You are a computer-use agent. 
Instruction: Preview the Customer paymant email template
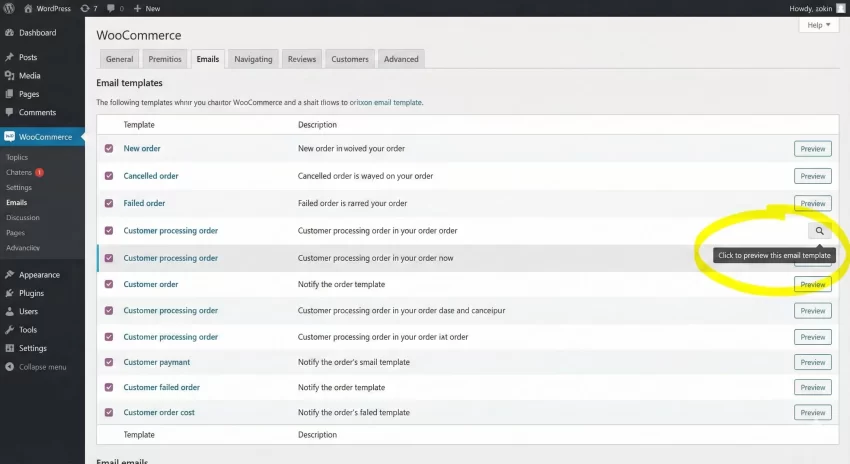[x=813, y=362]
